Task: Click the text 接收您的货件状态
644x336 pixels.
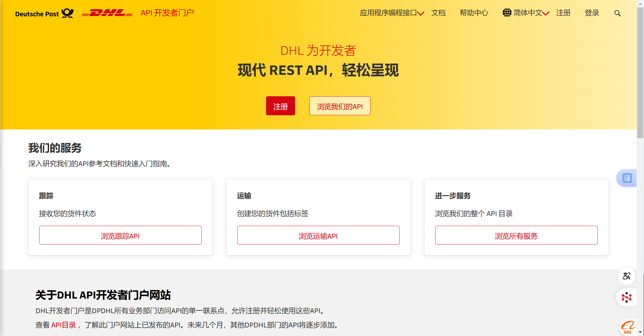Action: (x=67, y=214)
